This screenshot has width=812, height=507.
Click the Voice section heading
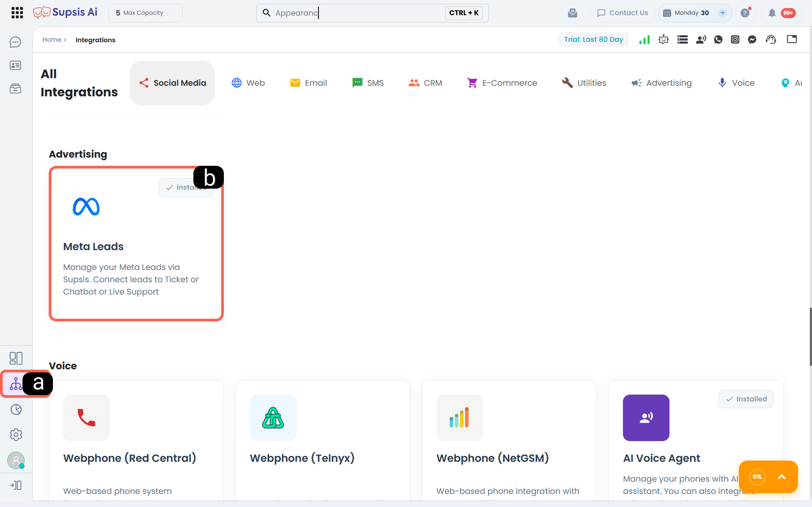click(63, 366)
